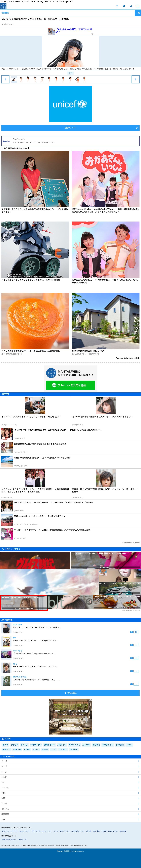Image resolution: width=141 pixels, height=868 pixels.
Task: Open 毎日キレイ footer link
Action: (x=23, y=839)
